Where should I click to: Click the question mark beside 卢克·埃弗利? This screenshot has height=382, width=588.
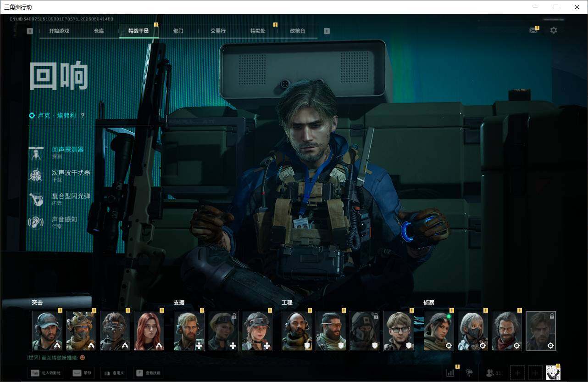pyautogui.click(x=83, y=116)
